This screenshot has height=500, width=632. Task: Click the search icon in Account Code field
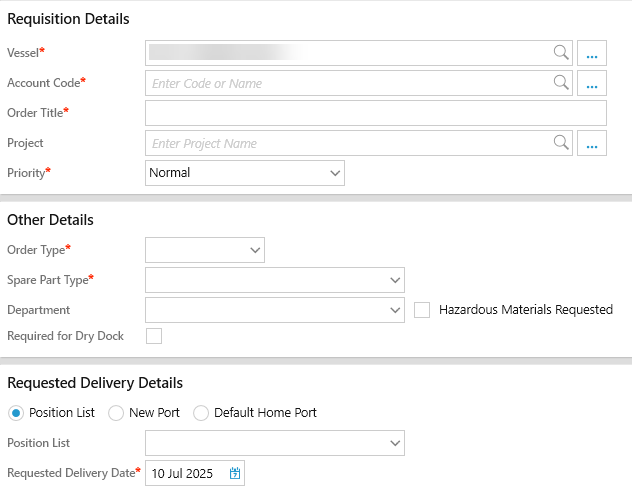(562, 83)
